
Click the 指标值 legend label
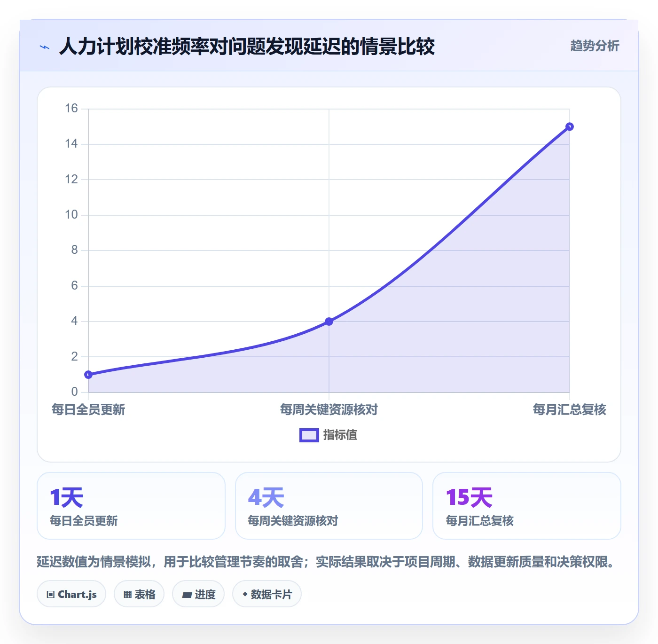[x=340, y=435]
